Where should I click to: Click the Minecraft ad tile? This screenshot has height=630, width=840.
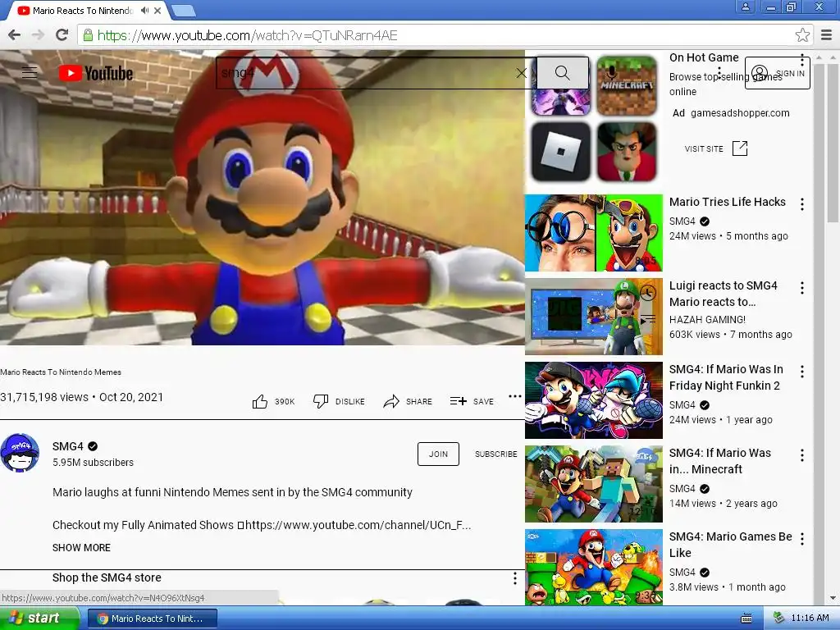point(627,85)
